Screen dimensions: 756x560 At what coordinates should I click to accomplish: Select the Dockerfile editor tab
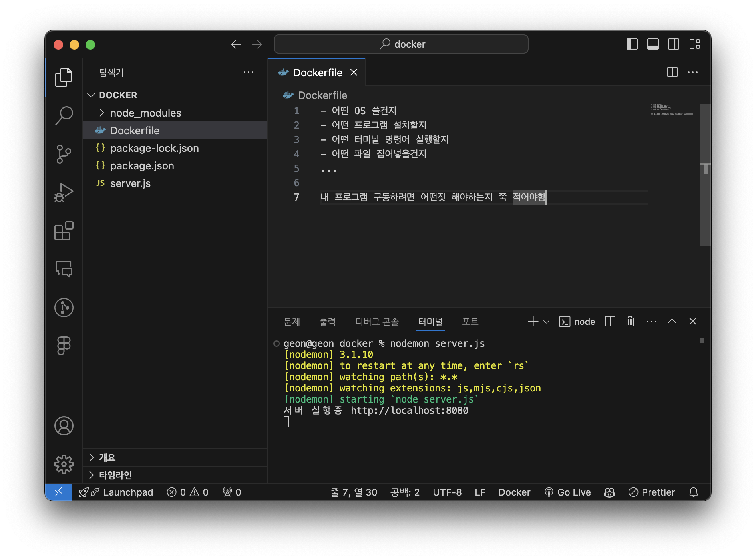click(316, 72)
